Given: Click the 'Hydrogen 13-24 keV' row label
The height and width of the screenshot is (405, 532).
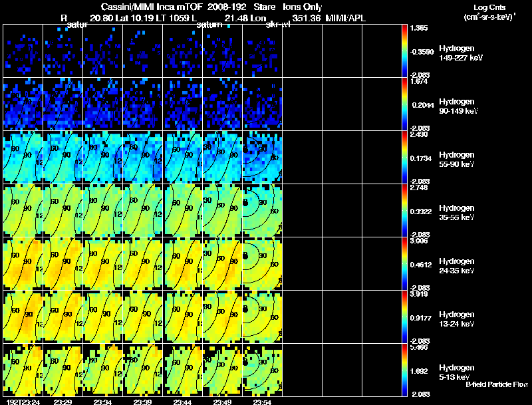Looking at the screenshot, I should 457,319.
